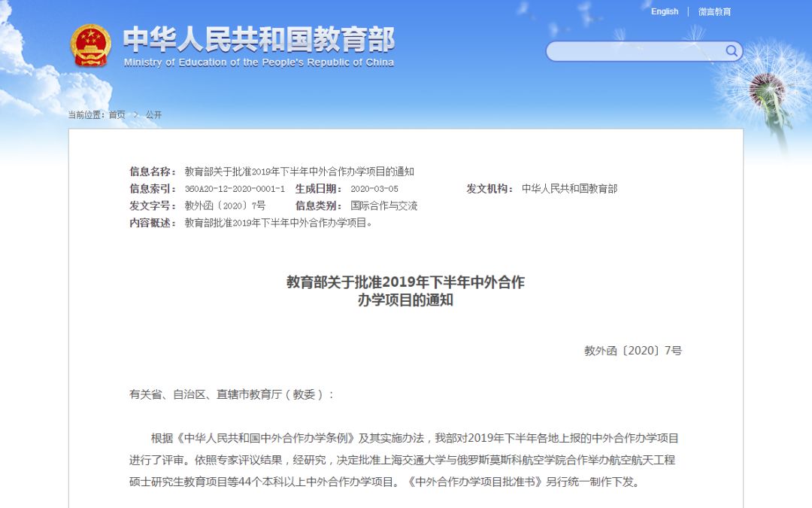812x508 pixels.
Task: Click the right-aligned 教外函〔2020〕7号 below the headline
Action: coord(632,351)
